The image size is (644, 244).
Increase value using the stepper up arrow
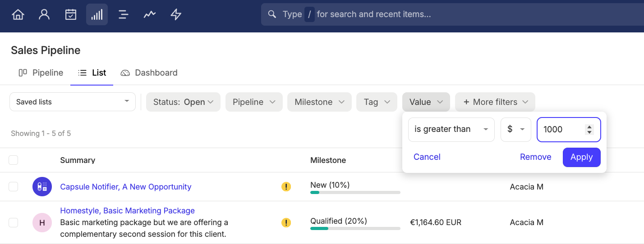pos(589,127)
